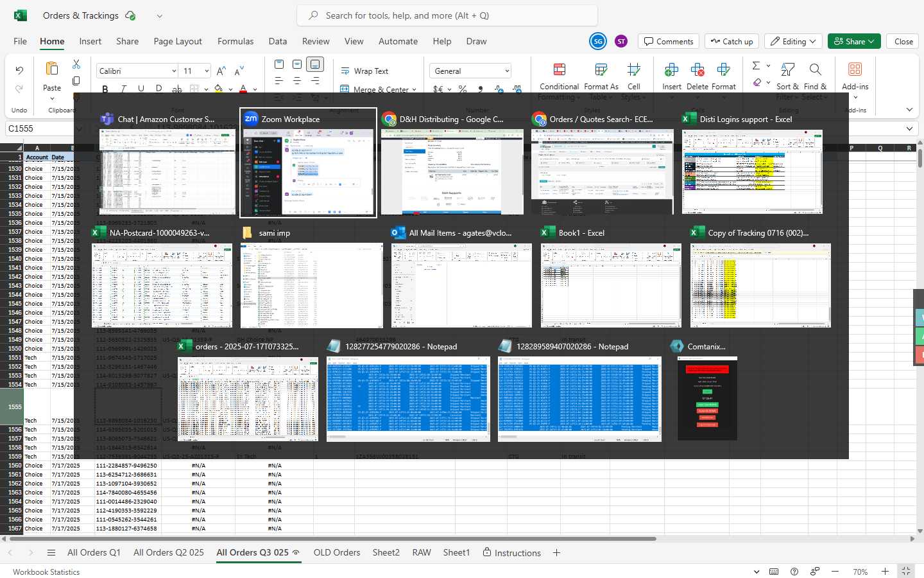Click the Copy icon under Cut

click(x=76, y=81)
